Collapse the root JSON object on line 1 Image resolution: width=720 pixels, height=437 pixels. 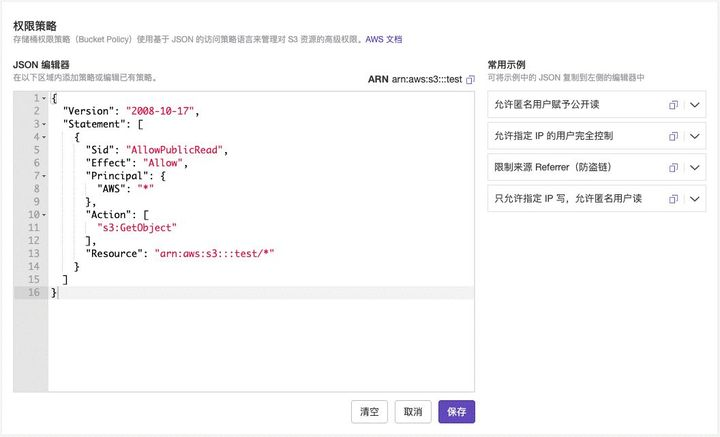pyautogui.click(x=44, y=98)
